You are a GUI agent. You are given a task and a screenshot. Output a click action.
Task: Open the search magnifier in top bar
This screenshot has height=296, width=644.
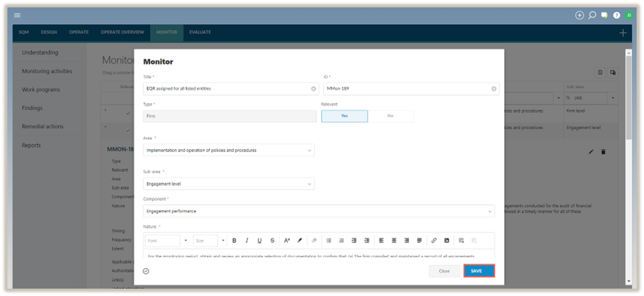coord(592,15)
